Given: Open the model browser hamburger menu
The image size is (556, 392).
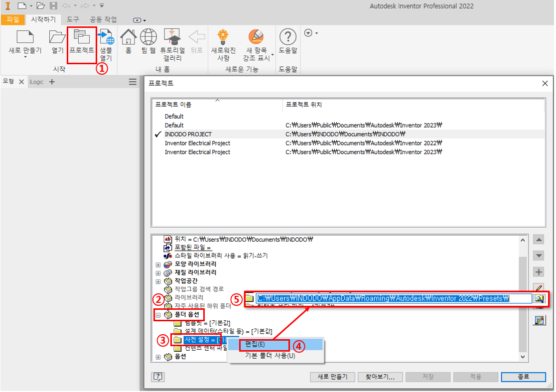Looking at the screenshot, I should pyautogui.click(x=133, y=82).
